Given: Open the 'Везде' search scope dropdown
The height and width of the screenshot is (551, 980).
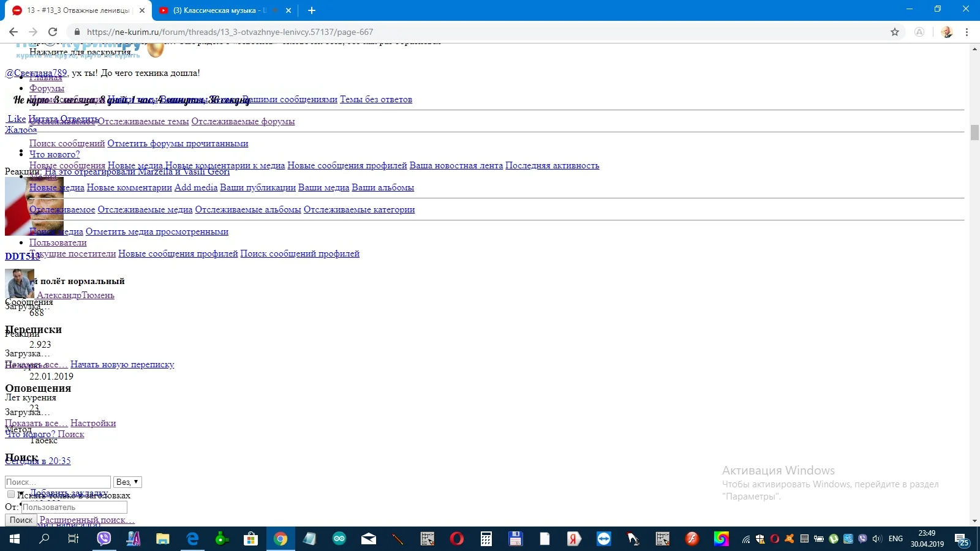Looking at the screenshot, I should [127, 482].
